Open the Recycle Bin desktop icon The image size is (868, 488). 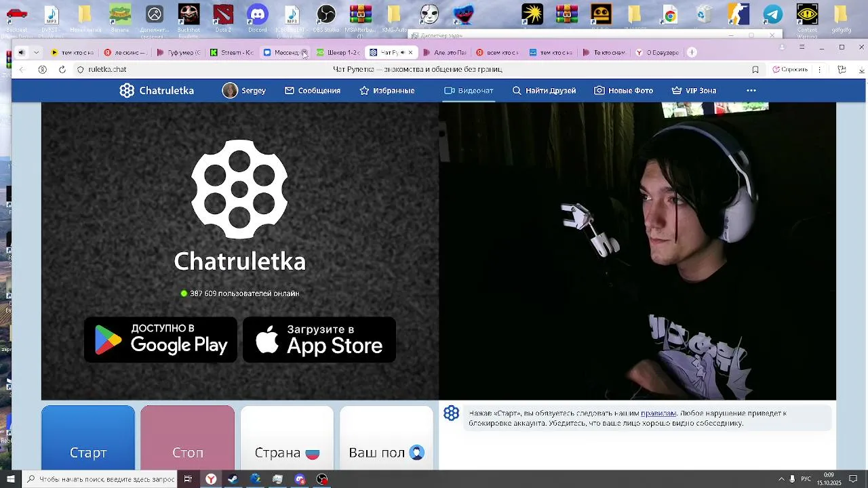coord(704,15)
